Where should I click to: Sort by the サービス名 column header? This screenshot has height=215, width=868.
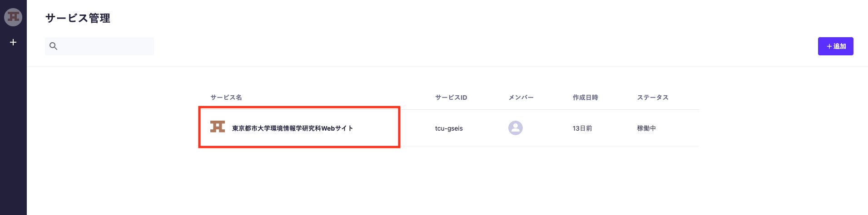click(226, 98)
